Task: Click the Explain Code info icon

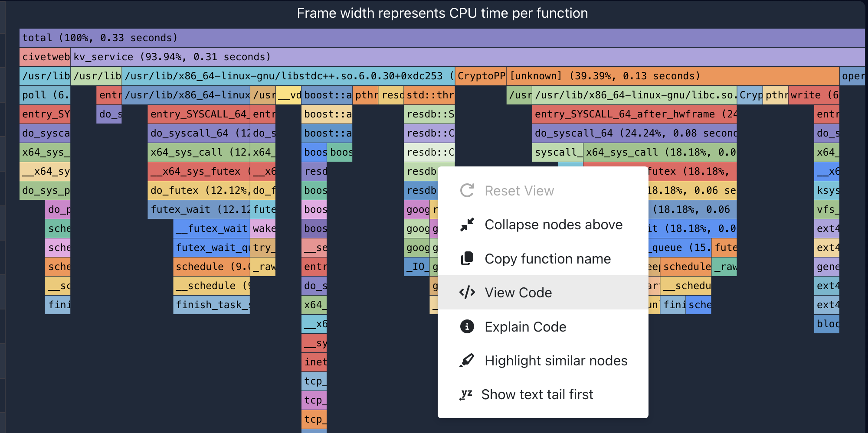Action: (467, 326)
